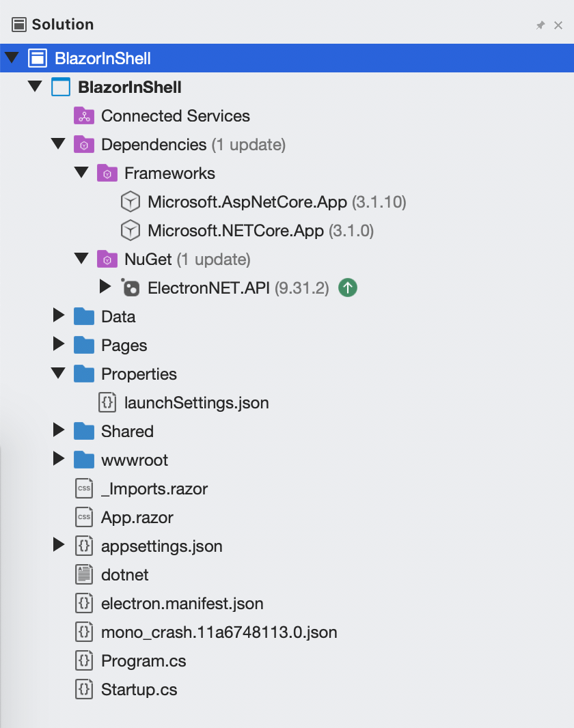Image resolution: width=574 pixels, height=728 pixels.
Task: Select the bold BlazorInShell project name
Action: click(x=130, y=87)
